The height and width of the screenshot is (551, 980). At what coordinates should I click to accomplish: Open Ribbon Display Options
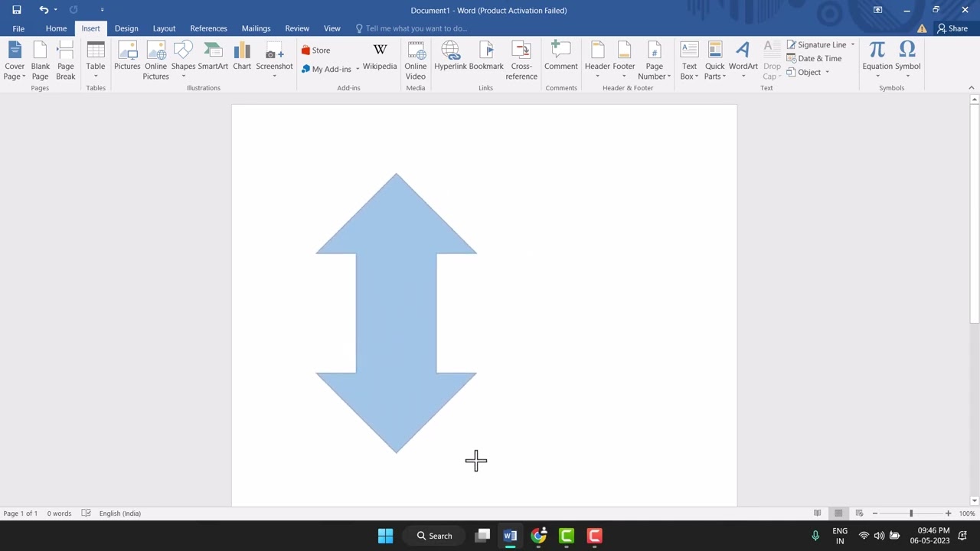pyautogui.click(x=877, y=10)
